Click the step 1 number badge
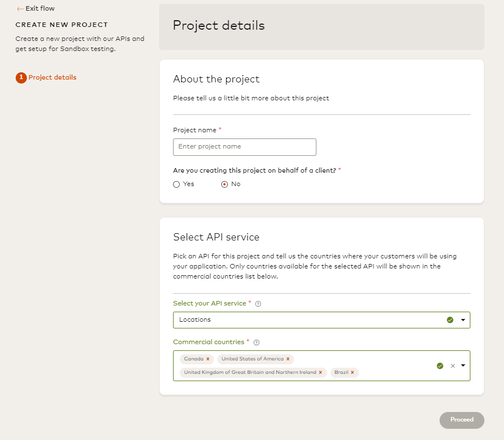This screenshot has height=440, width=504. (x=21, y=78)
